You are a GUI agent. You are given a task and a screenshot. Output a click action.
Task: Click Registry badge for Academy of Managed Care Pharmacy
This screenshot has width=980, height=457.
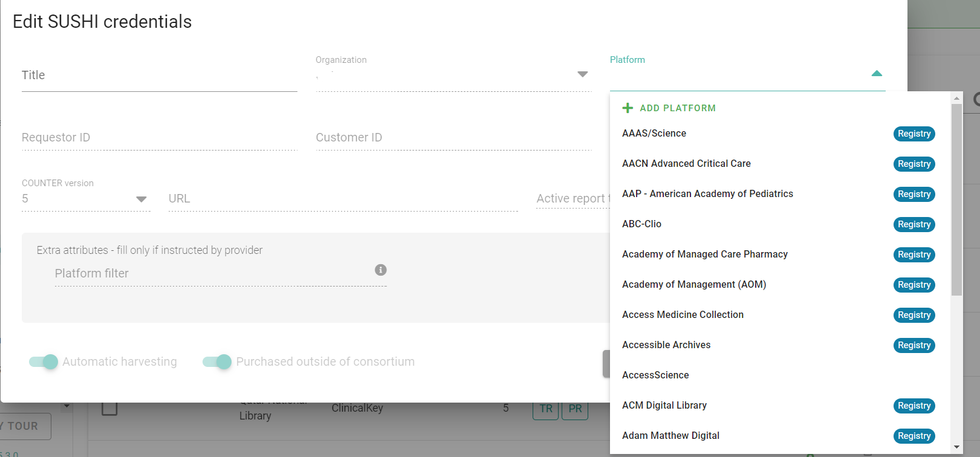pos(914,254)
